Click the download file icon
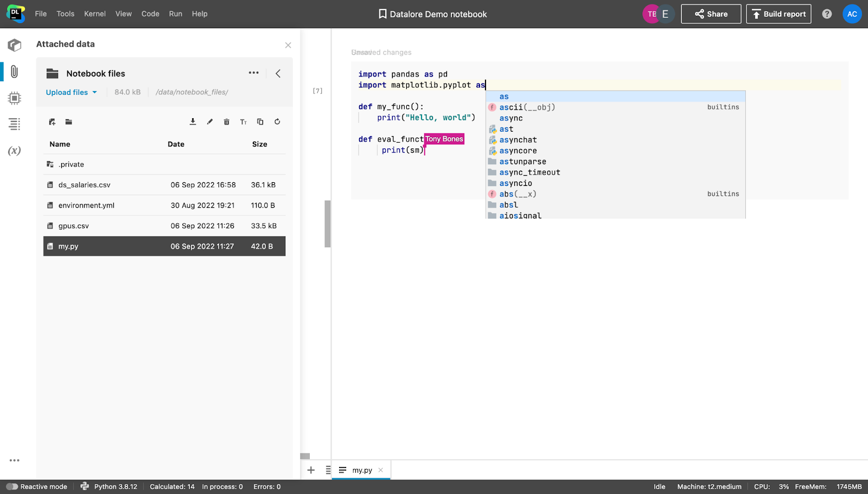The height and width of the screenshot is (494, 868). [193, 122]
